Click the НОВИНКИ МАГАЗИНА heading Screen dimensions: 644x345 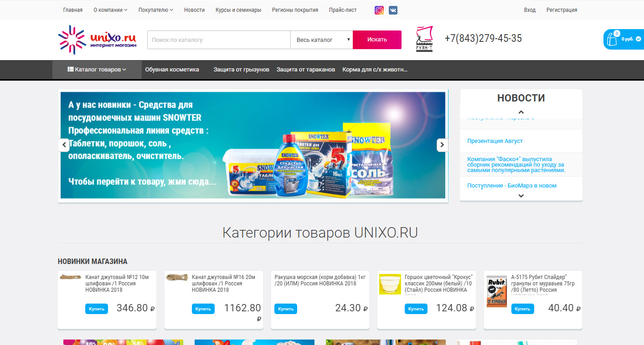(x=93, y=262)
